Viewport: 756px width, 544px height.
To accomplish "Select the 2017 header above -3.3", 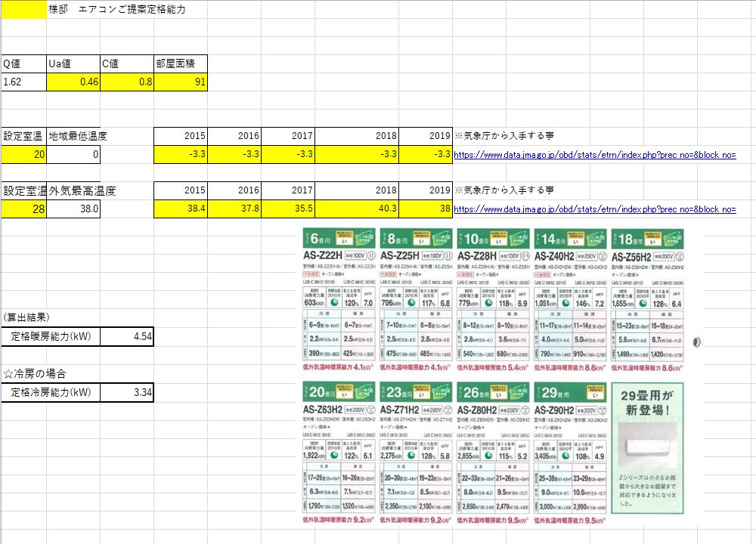I will coord(288,136).
